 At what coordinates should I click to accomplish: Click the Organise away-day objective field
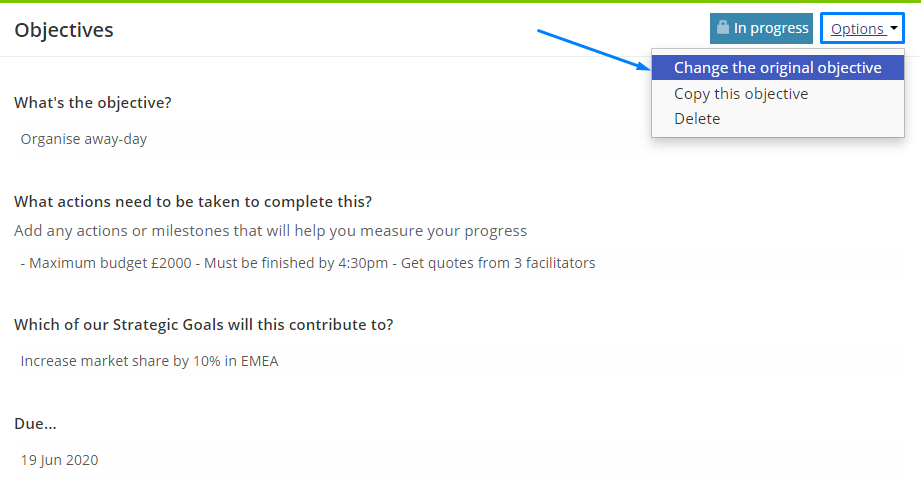pos(459,139)
